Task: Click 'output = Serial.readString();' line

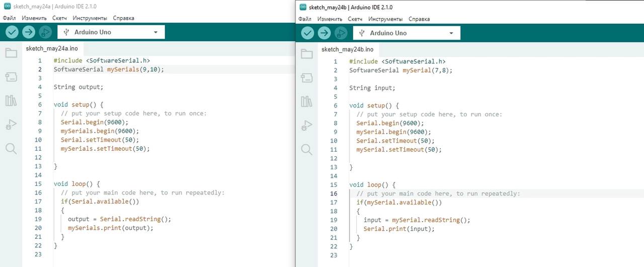Action: click(120, 219)
